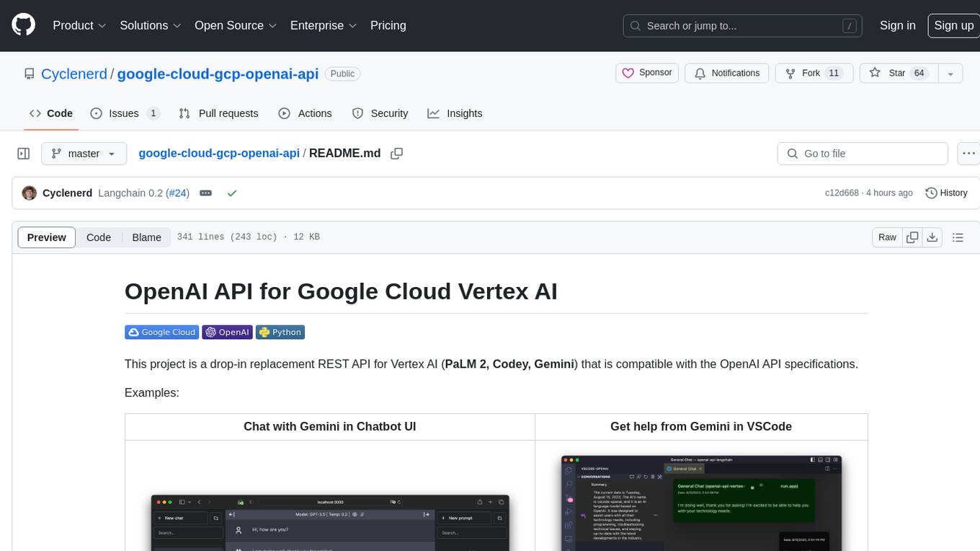Open the Solutions menu
This screenshot has width=980, height=551.
(150, 25)
